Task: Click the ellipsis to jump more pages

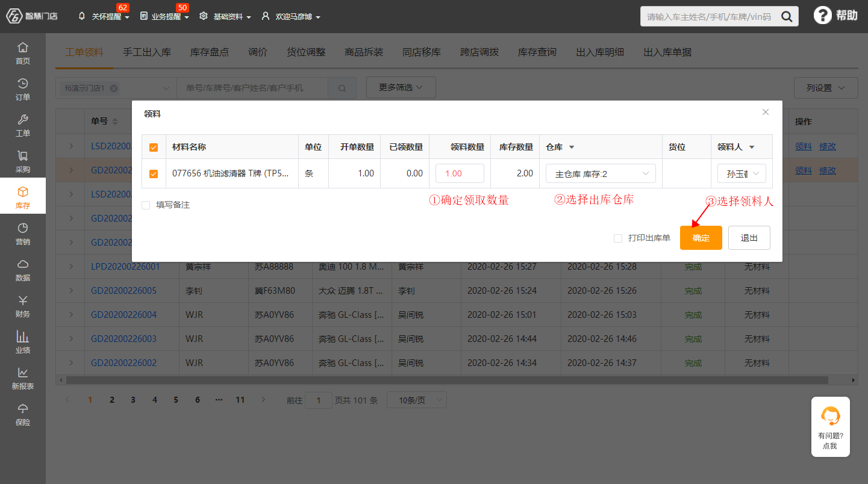Action: pyautogui.click(x=219, y=400)
